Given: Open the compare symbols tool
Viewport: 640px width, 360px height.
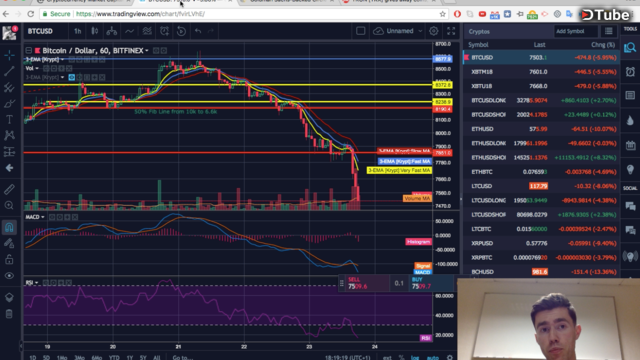Looking at the screenshot, I should click(x=111, y=31).
